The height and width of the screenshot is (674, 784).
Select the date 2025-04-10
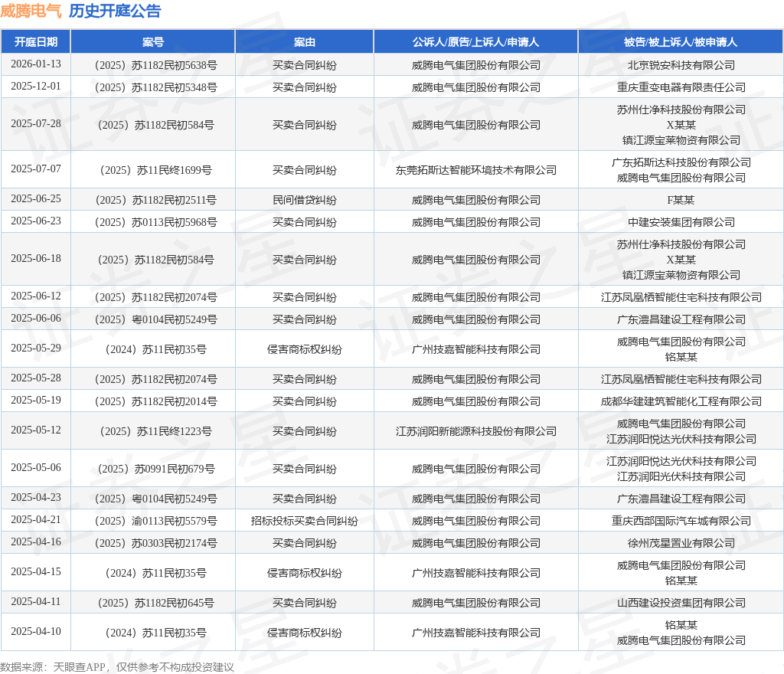pyautogui.click(x=36, y=631)
